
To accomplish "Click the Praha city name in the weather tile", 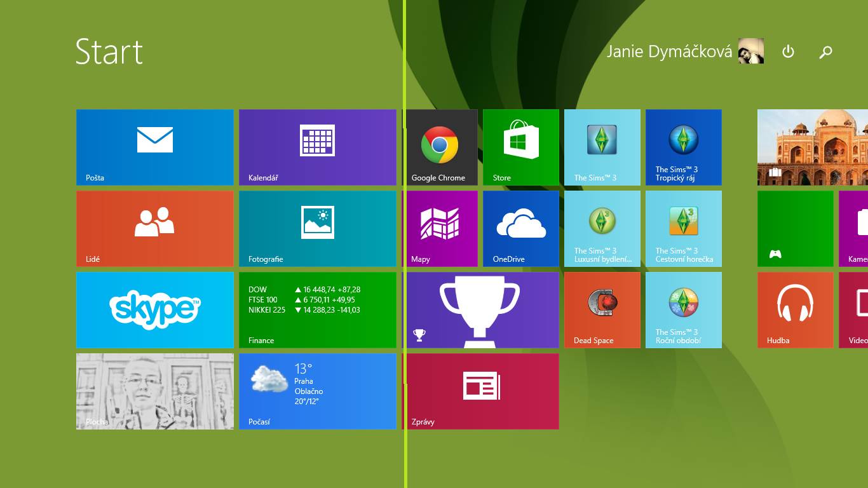I will pos(304,381).
